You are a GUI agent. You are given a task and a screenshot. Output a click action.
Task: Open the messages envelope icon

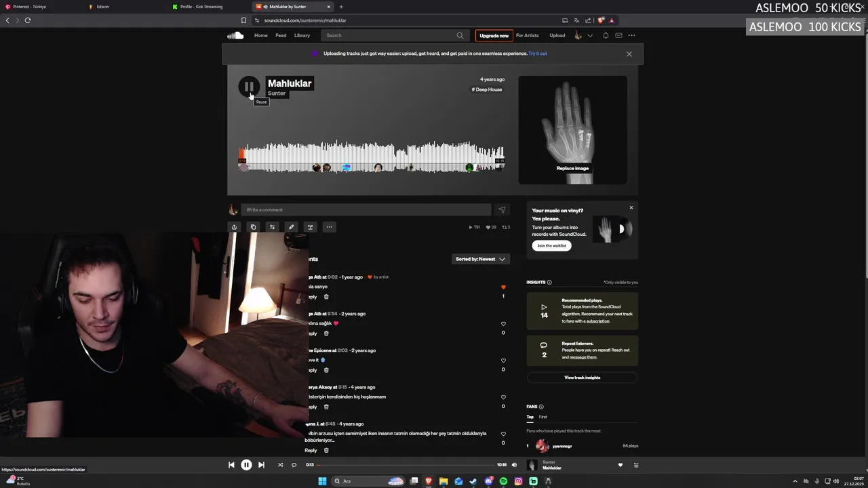pyautogui.click(x=618, y=35)
